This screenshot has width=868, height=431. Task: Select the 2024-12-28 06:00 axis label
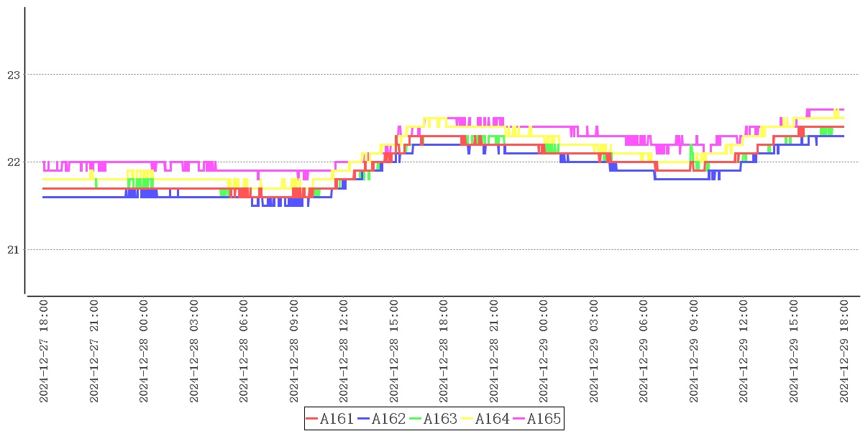pyautogui.click(x=245, y=351)
